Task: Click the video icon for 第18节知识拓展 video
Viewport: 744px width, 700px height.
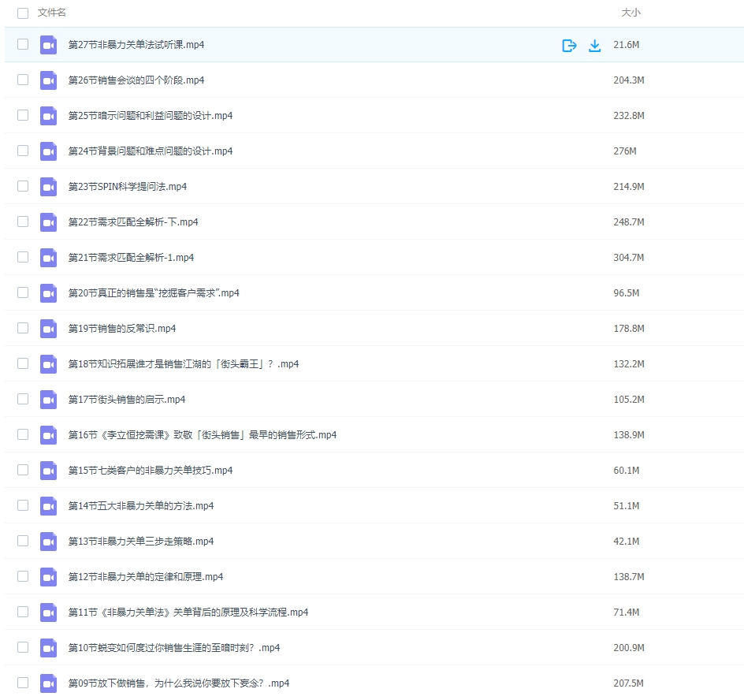Action: pos(48,363)
